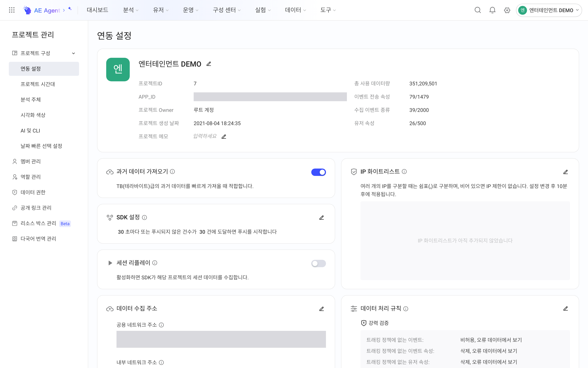Click info icon beside 세션 리플레이
This screenshot has height=368, width=588.
[155, 263]
